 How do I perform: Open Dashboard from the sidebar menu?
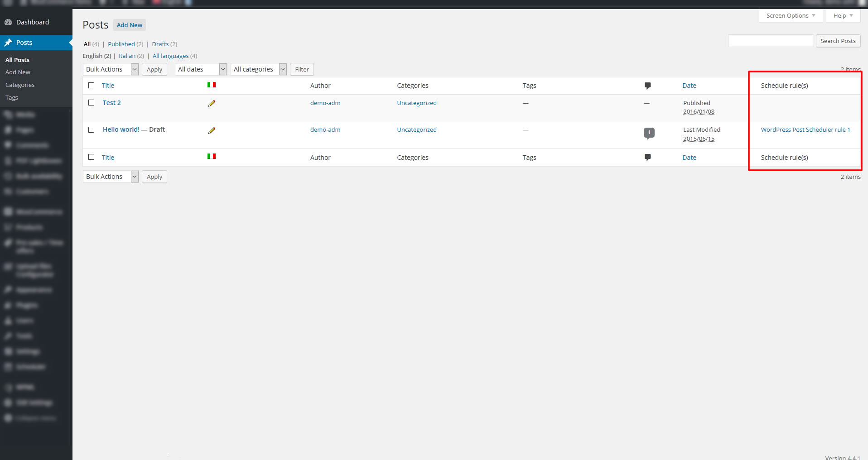(x=33, y=22)
